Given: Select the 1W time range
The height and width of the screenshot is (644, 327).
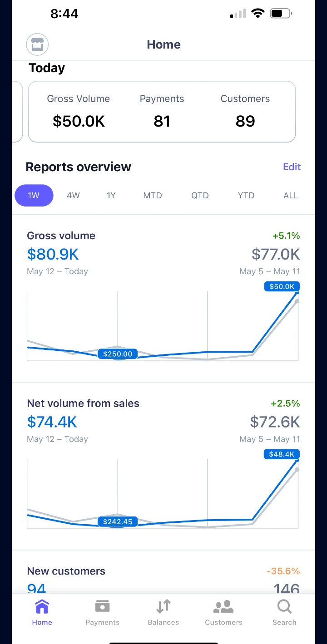Looking at the screenshot, I should pos(34,196).
